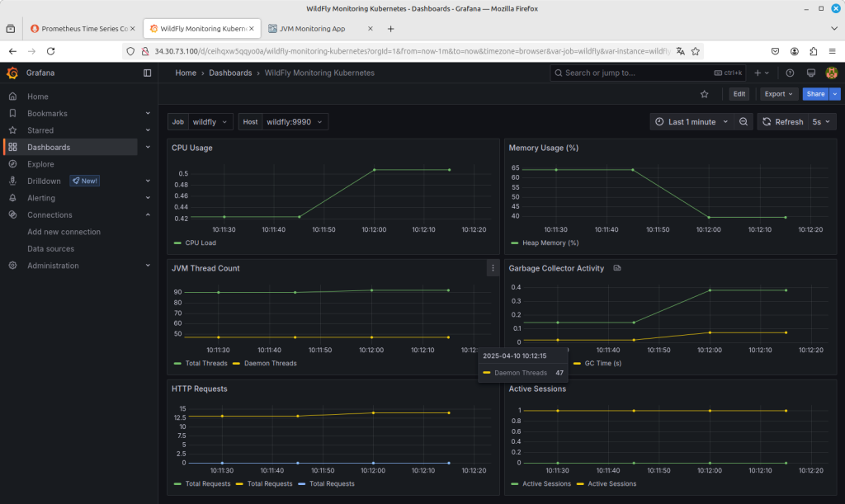Open Bookmarks in the sidebar

point(47,113)
